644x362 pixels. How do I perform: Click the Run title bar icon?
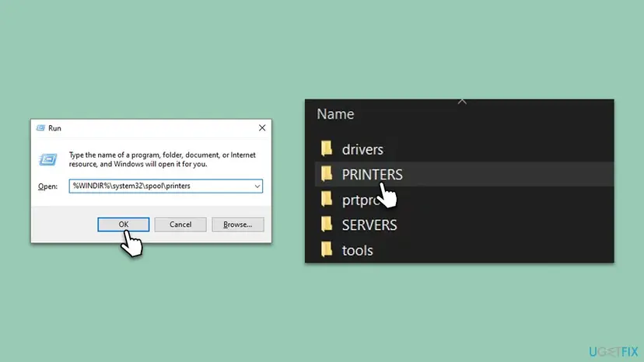coord(40,128)
